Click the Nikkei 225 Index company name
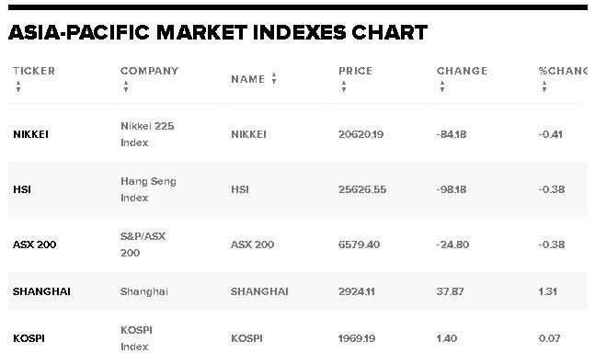The height and width of the screenshot is (364, 595). [147, 134]
